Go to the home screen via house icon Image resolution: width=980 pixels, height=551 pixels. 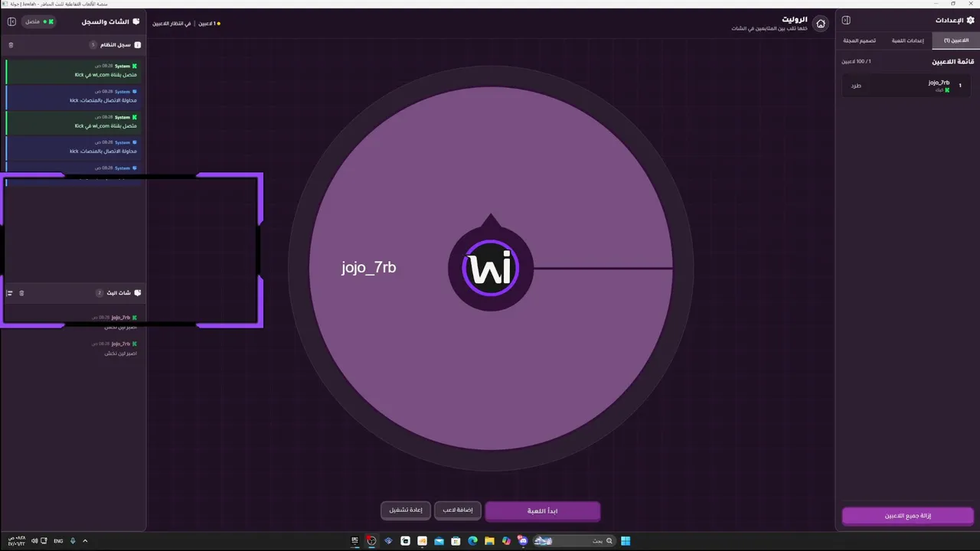(821, 24)
